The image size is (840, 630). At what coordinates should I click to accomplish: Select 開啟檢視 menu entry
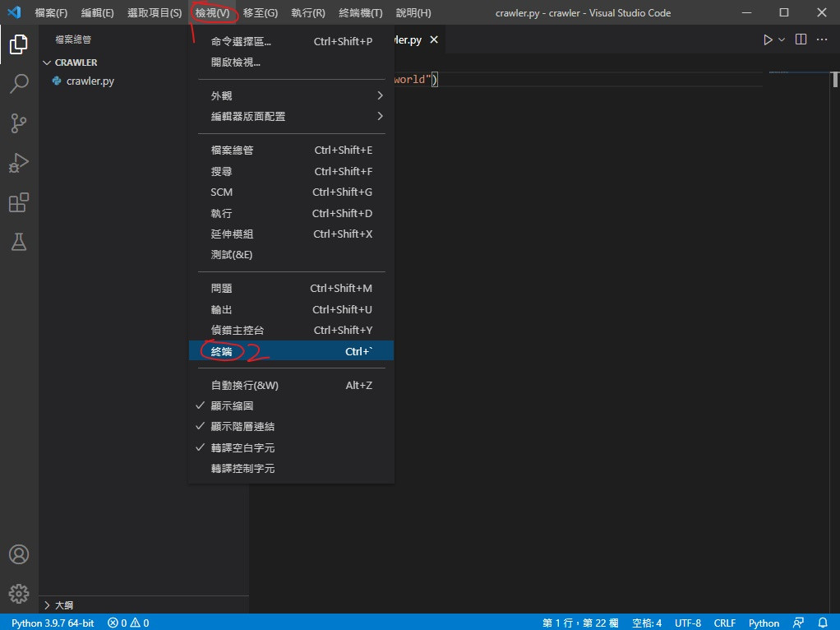(x=292, y=63)
